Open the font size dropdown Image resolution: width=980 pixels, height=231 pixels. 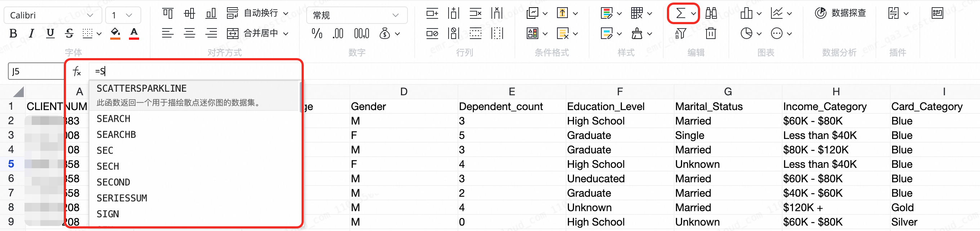coord(122,15)
